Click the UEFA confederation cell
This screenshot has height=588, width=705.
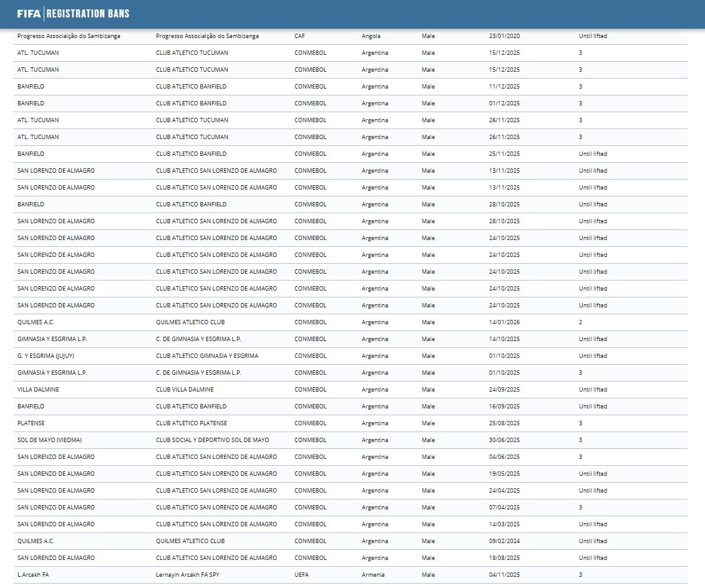point(301,575)
